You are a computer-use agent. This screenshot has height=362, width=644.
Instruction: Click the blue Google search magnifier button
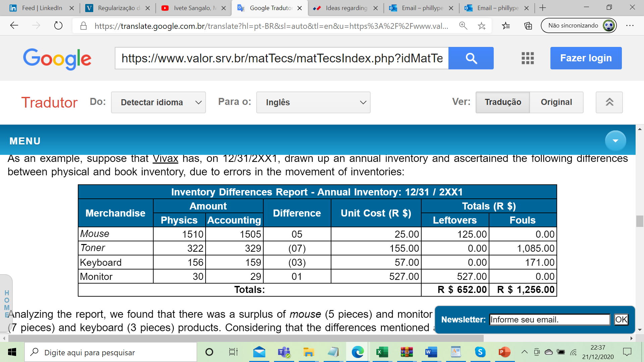pyautogui.click(x=471, y=58)
